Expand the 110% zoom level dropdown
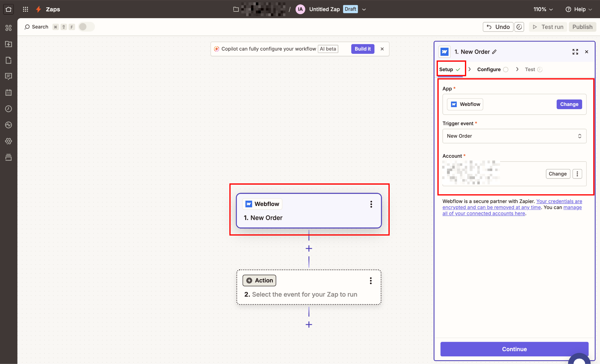 click(543, 9)
